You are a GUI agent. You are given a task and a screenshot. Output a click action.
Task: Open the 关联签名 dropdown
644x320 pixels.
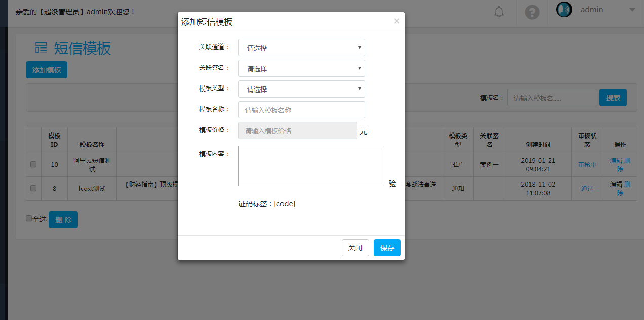[301, 68]
